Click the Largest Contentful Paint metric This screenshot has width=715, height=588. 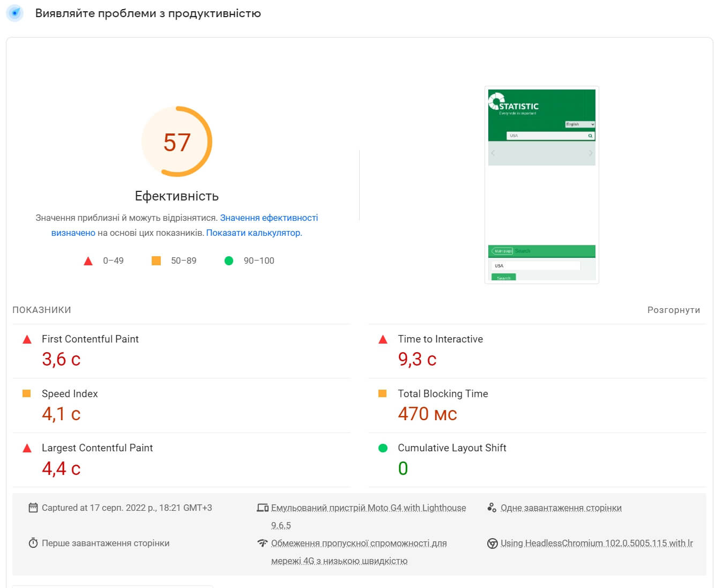pyautogui.click(x=97, y=448)
